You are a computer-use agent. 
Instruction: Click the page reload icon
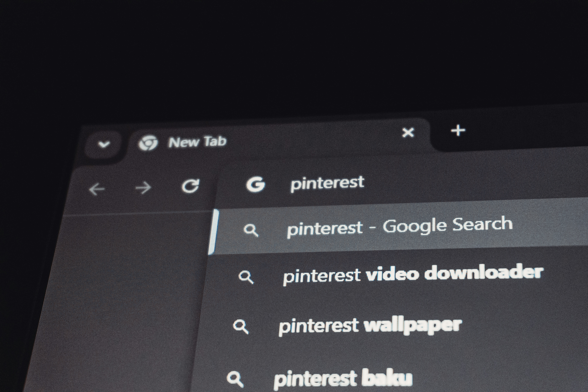coord(191,187)
